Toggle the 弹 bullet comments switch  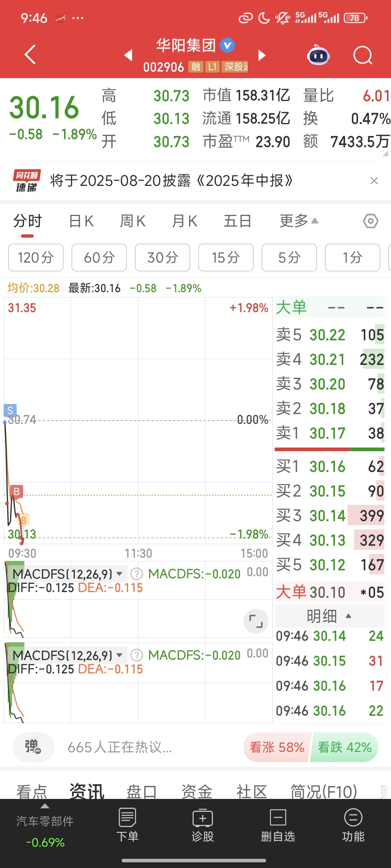(33, 747)
